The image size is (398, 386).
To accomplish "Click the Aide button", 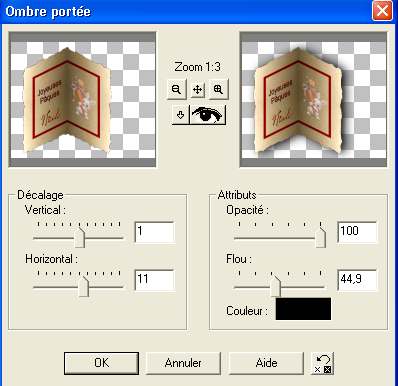I will click(266, 363).
